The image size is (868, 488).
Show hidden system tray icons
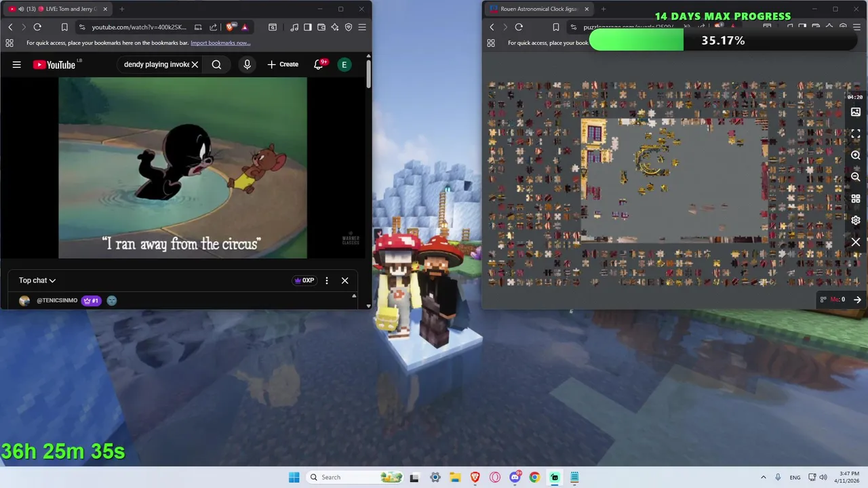[764, 477]
